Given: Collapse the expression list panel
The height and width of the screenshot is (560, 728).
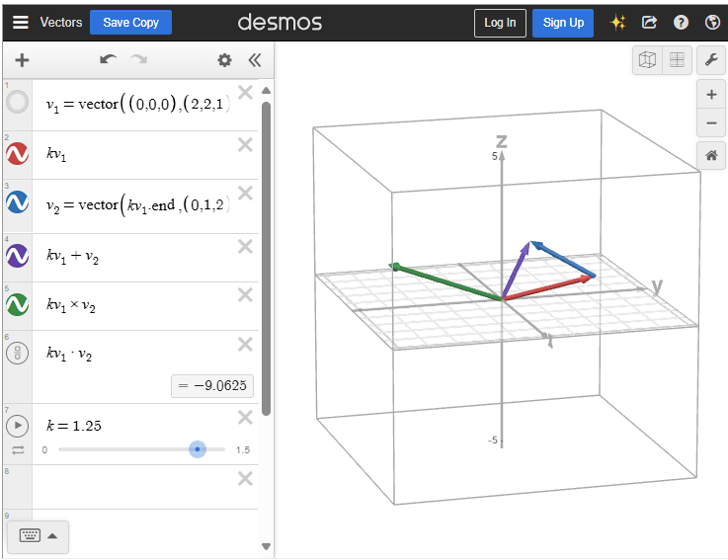Looking at the screenshot, I should [x=255, y=60].
